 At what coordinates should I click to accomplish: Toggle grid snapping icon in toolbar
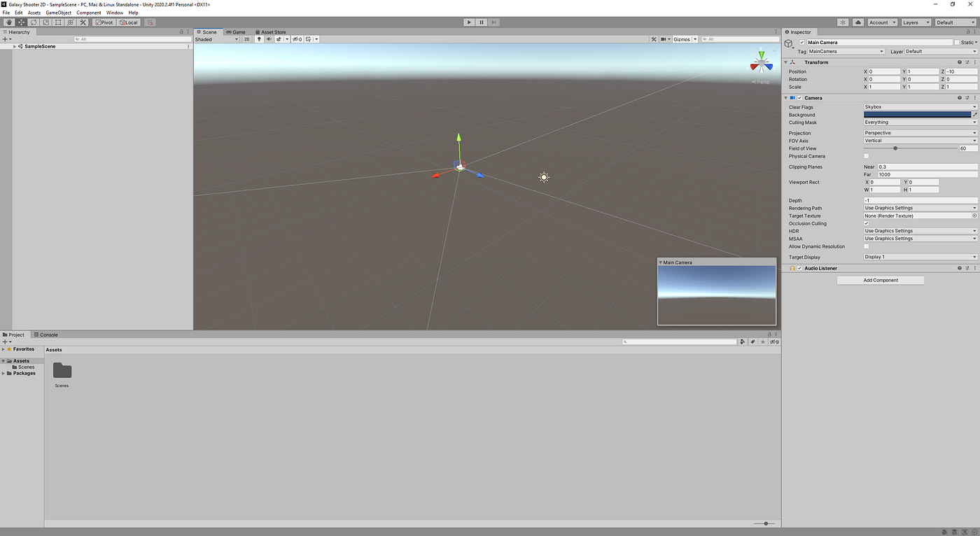[x=150, y=22]
